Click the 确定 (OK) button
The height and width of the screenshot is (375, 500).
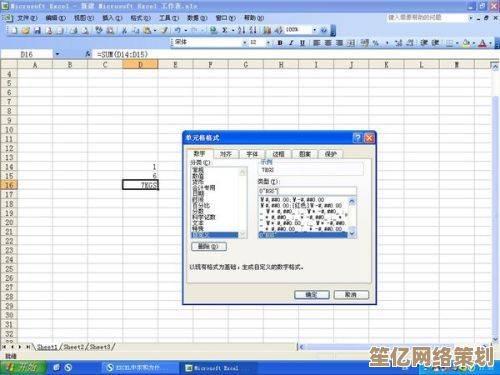(x=312, y=295)
